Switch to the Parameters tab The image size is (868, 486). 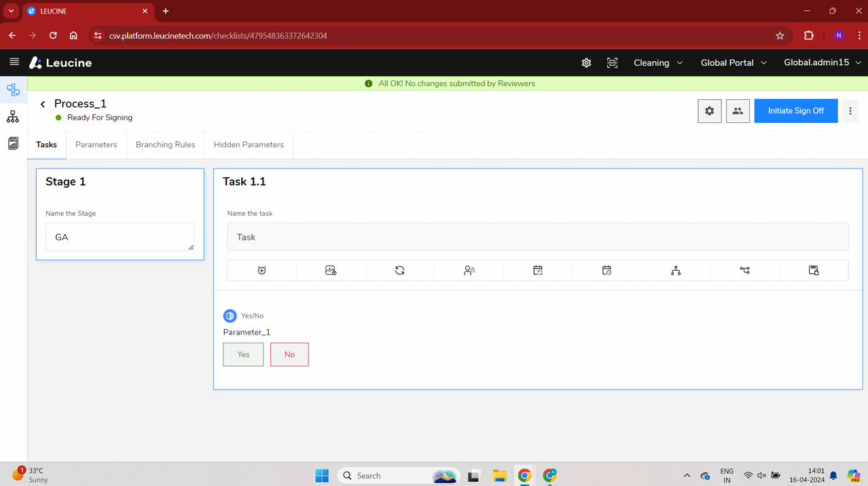point(96,145)
